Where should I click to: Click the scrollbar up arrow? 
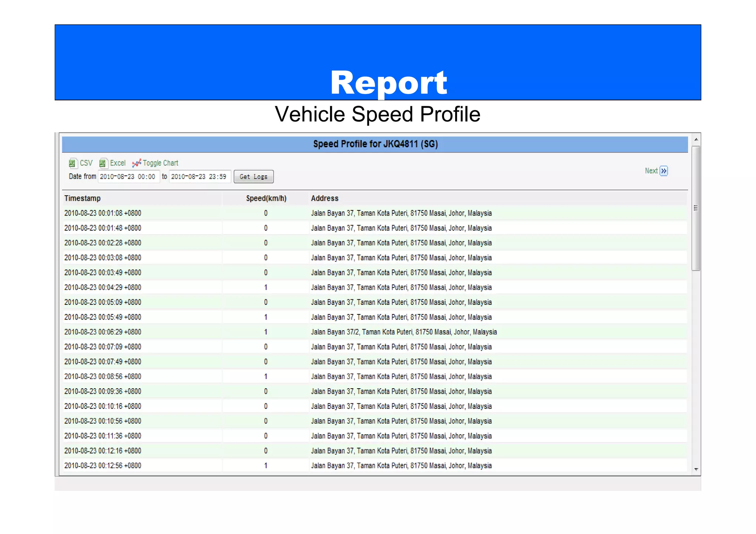pyautogui.click(x=696, y=139)
